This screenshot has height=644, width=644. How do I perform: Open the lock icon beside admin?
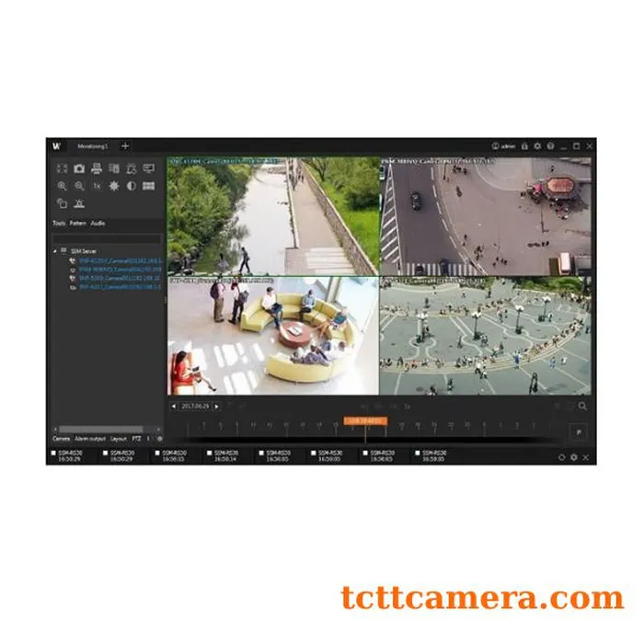524,146
